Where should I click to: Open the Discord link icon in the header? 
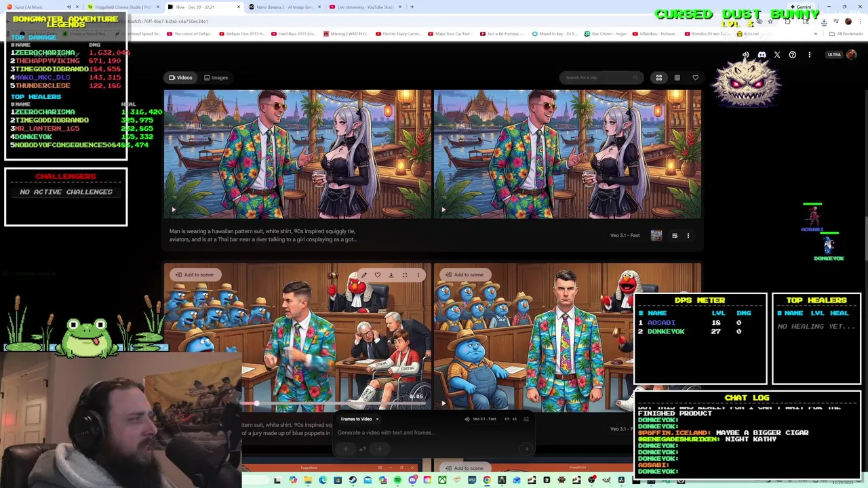(762, 55)
